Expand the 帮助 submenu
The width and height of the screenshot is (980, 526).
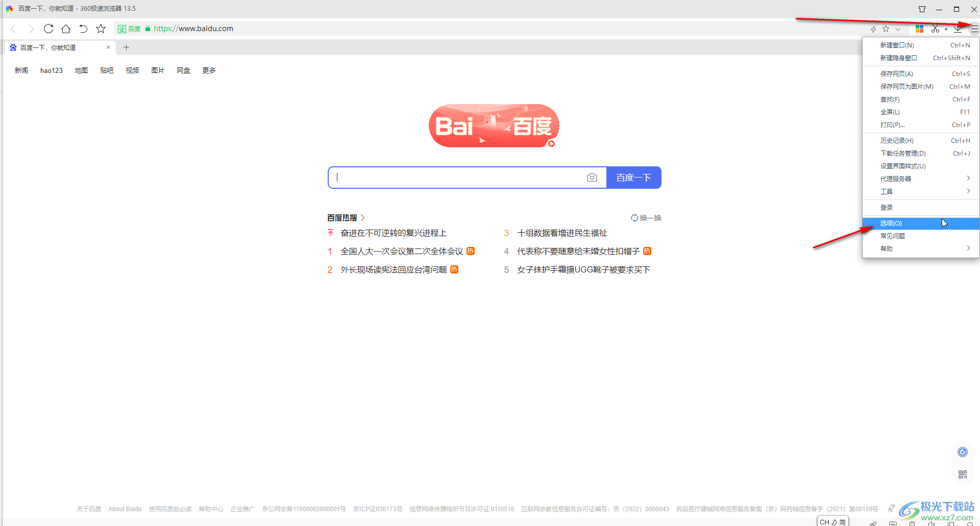(x=921, y=249)
